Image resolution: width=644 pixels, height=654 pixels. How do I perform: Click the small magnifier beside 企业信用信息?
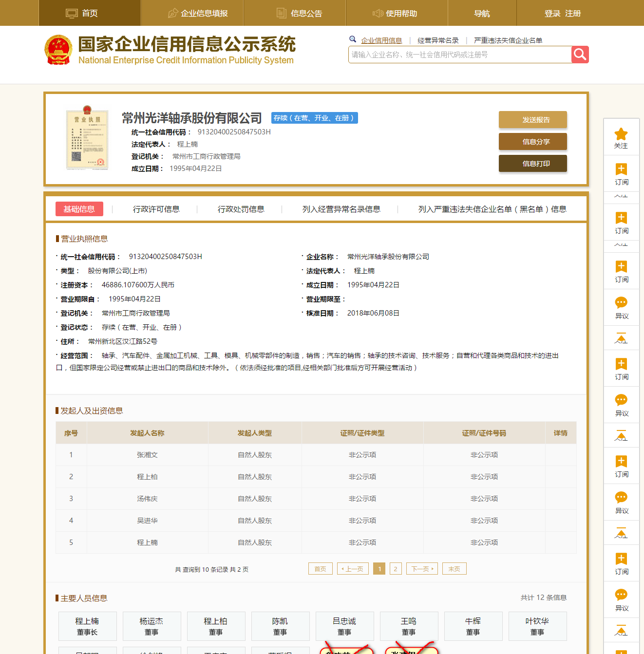[x=353, y=39]
